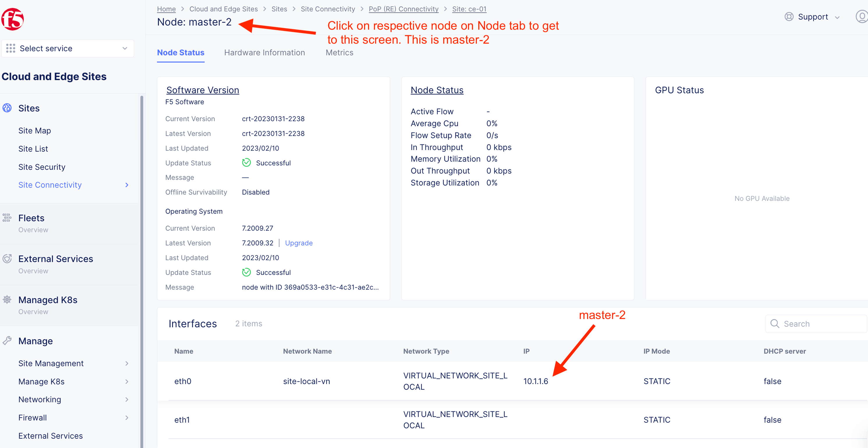The width and height of the screenshot is (868, 448).
Task: Click the sidebar vertical scrollbar
Action: coord(141,270)
